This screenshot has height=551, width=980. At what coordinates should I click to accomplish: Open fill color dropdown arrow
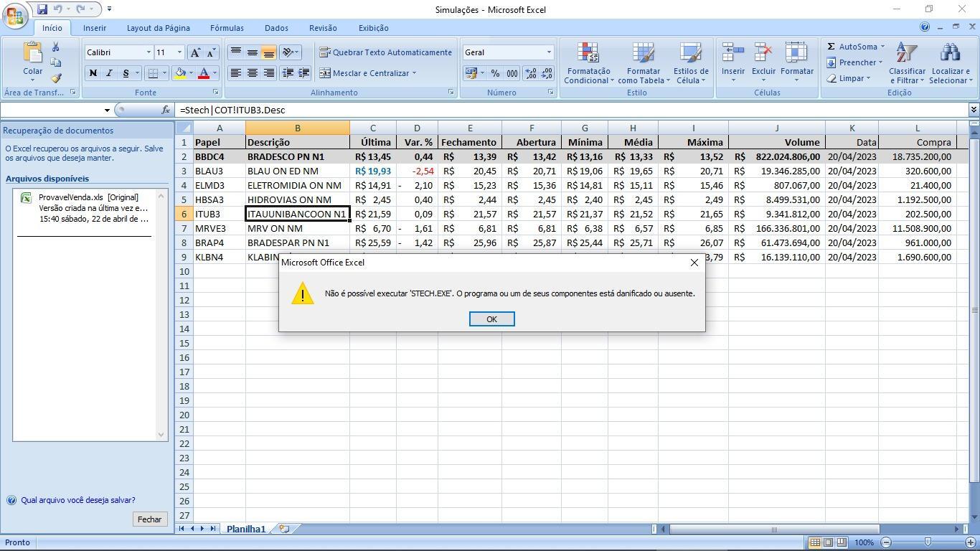(x=191, y=73)
